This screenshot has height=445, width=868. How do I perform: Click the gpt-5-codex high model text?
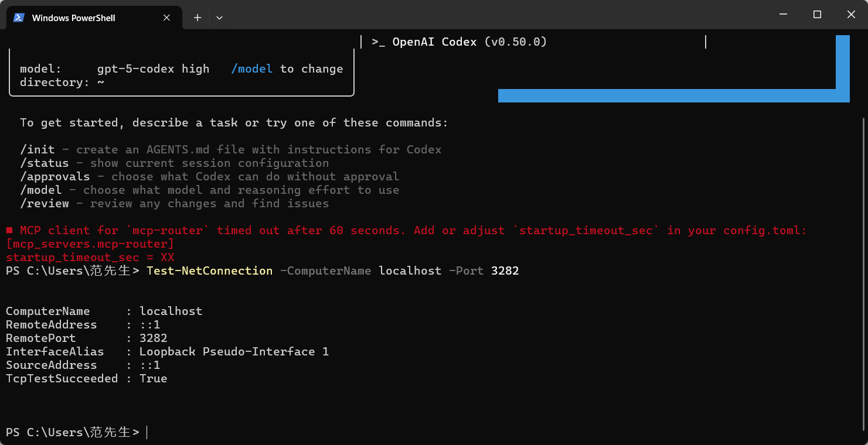(x=153, y=69)
